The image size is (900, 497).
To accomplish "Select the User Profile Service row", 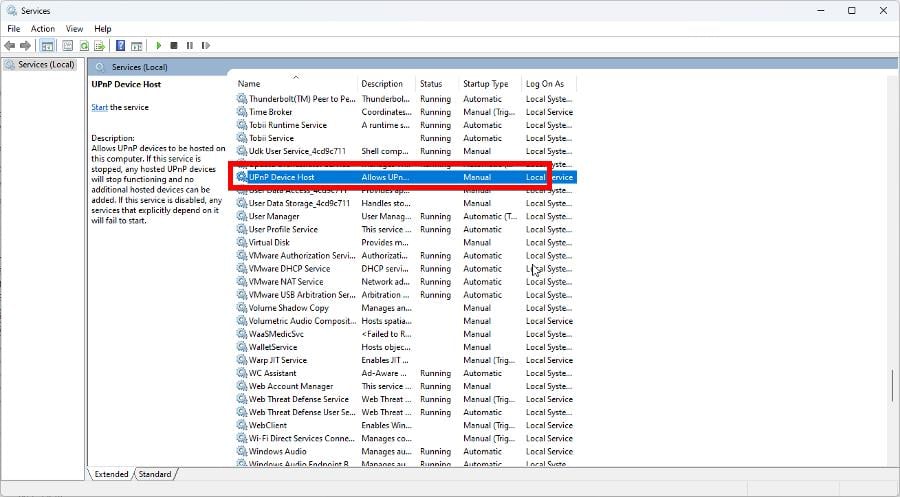I will pyautogui.click(x=405, y=230).
